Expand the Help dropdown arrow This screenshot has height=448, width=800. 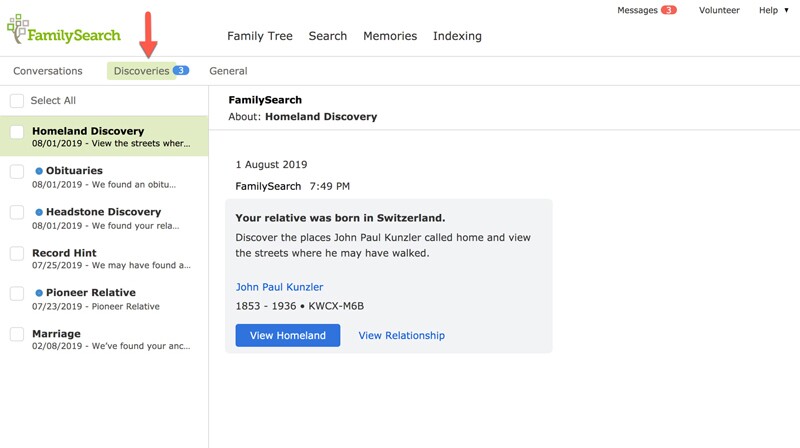coord(786,10)
